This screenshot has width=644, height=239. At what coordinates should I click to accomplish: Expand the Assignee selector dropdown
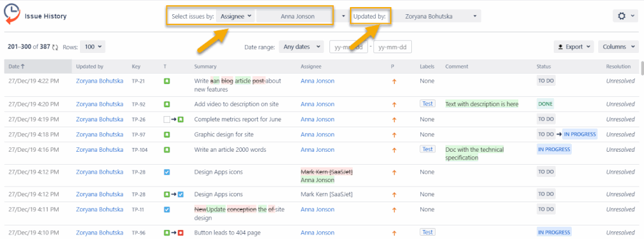(x=235, y=16)
